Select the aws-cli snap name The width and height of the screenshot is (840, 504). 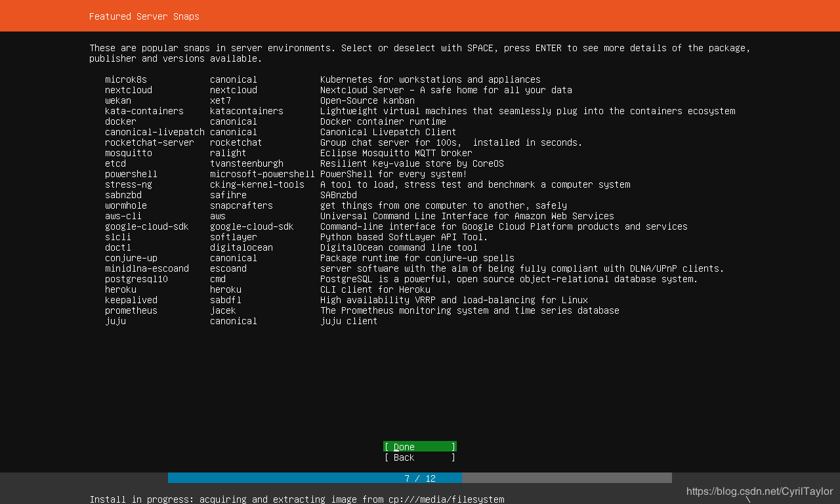point(123,216)
